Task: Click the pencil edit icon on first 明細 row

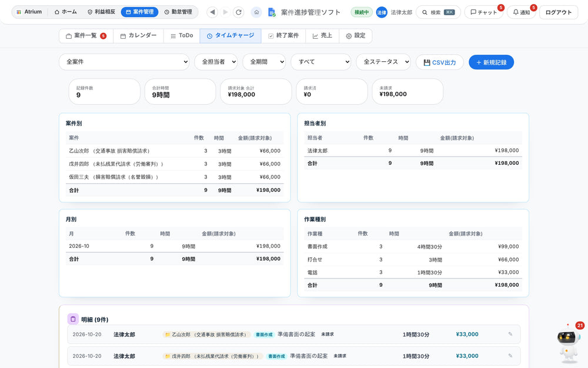Action: [510, 334]
